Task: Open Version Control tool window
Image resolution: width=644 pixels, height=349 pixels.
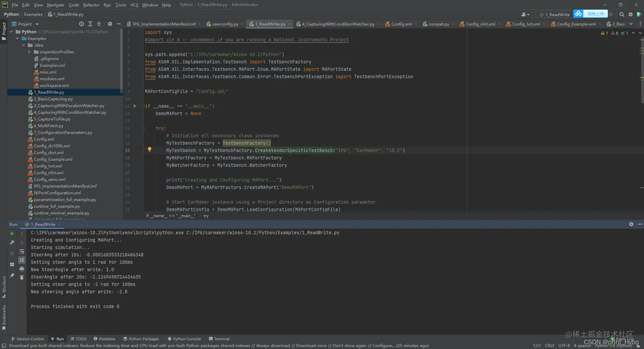Action: point(27,339)
